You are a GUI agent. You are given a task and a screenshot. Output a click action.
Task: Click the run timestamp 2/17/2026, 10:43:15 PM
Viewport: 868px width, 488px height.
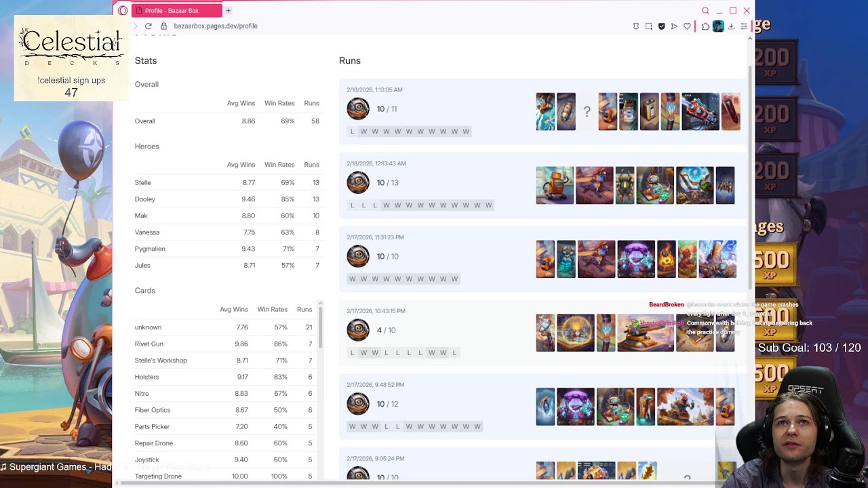click(376, 311)
